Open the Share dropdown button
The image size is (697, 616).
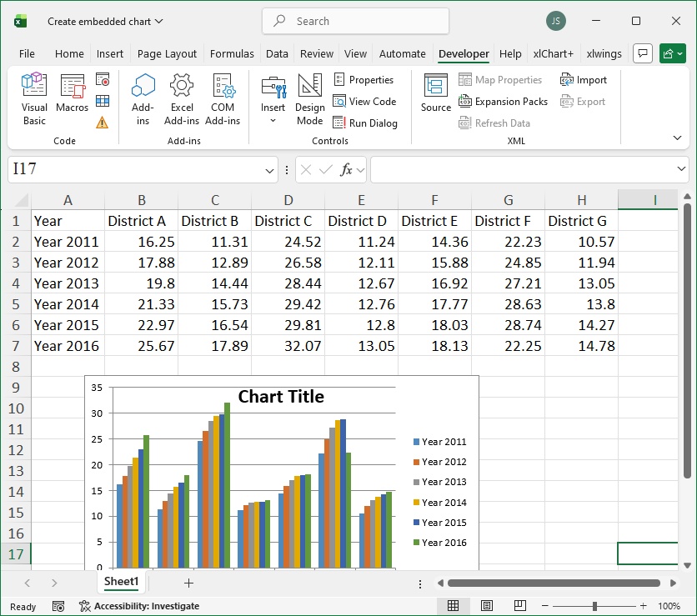pos(673,54)
